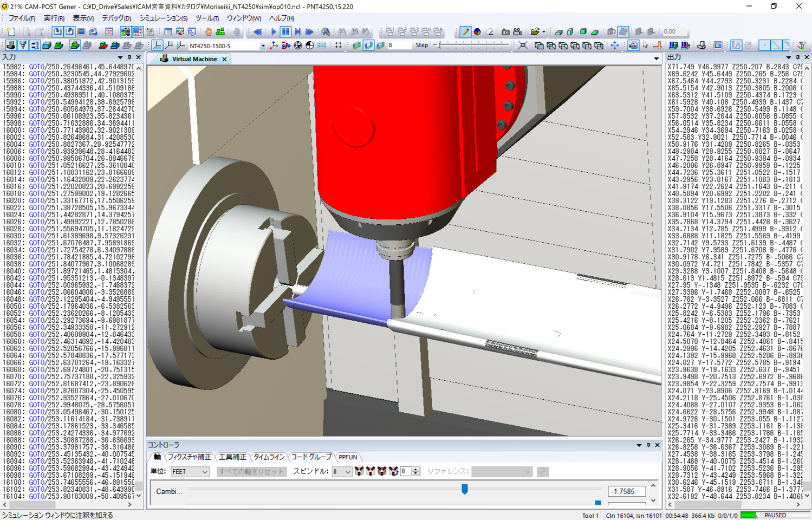Click the rewind to start icon
The image size is (812, 520).
258,32
